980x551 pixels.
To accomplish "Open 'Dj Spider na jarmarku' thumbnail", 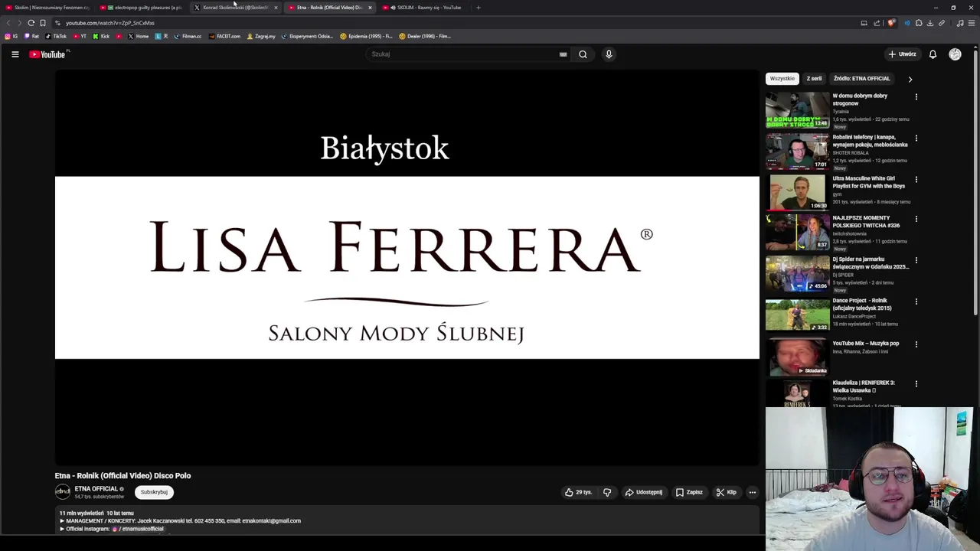I will coord(797,274).
